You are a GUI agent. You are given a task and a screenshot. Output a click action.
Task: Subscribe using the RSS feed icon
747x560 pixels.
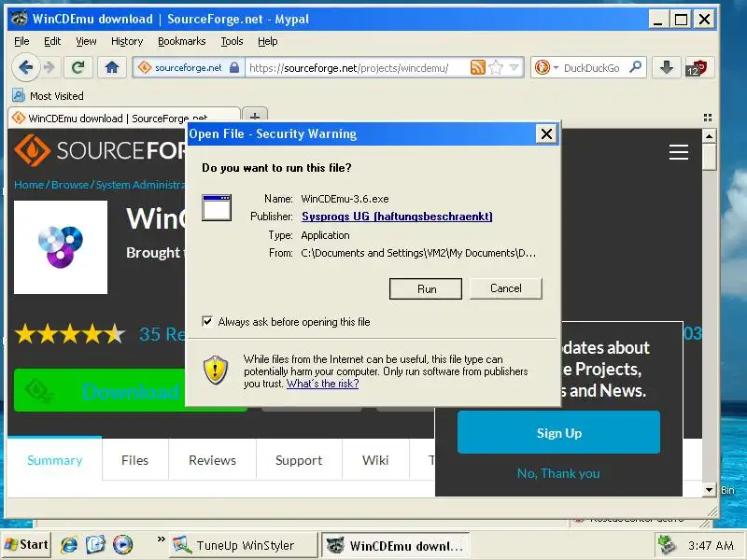pos(477,67)
